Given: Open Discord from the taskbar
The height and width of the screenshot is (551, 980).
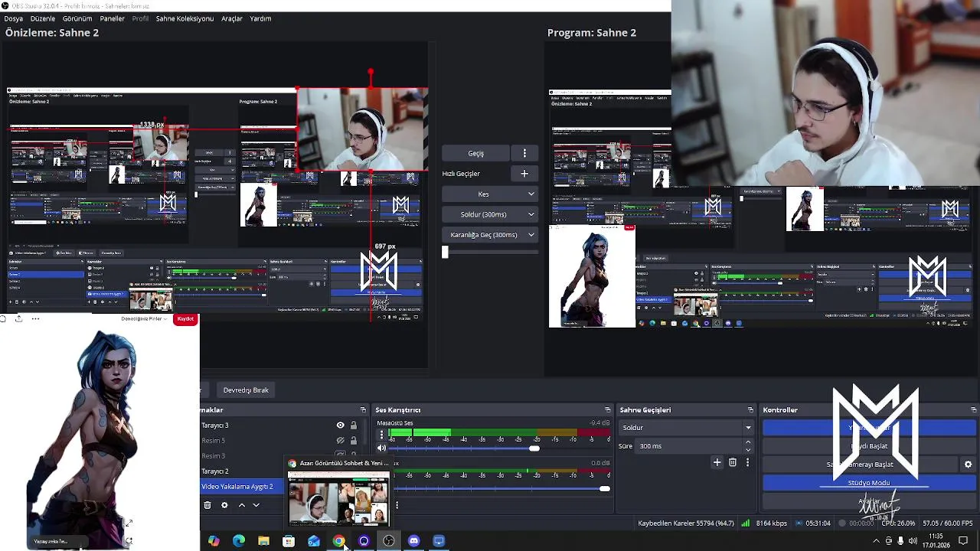Looking at the screenshot, I should tap(414, 541).
